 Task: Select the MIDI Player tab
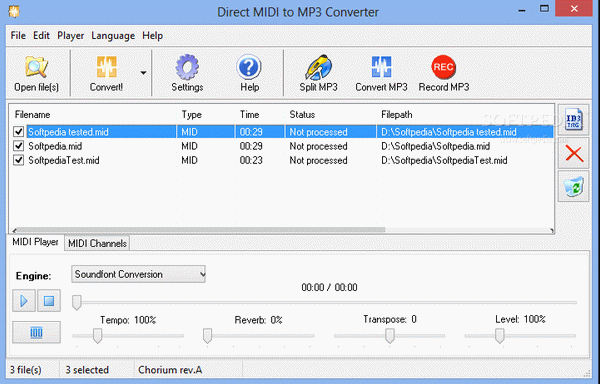pyautogui.click(x=35, y=242)
